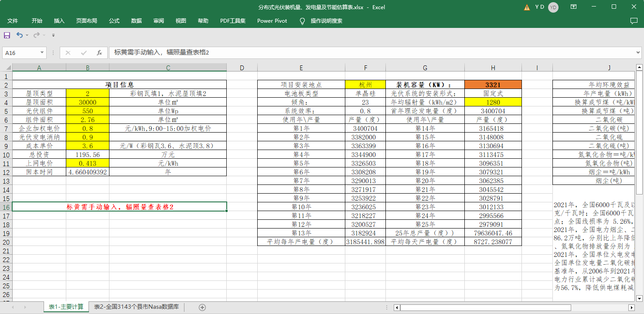The width and height of the screenshot is (644, 314).
Task: Open the 数据 ribbon tab
Action: 136,21
